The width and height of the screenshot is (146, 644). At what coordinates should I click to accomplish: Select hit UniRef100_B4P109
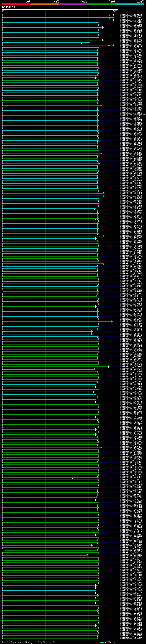[131, 93]
